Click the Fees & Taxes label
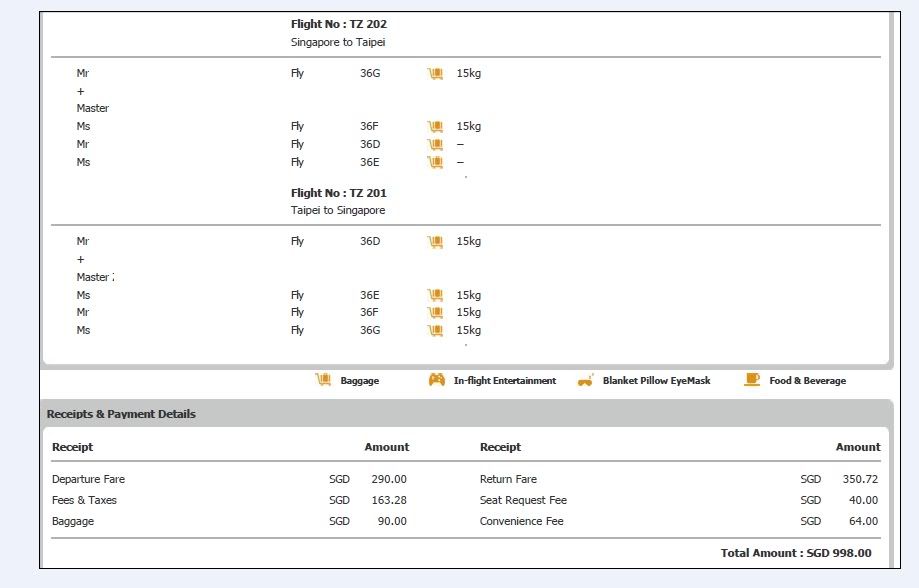This screenshot has height=588, width=919. click(84, 500)
